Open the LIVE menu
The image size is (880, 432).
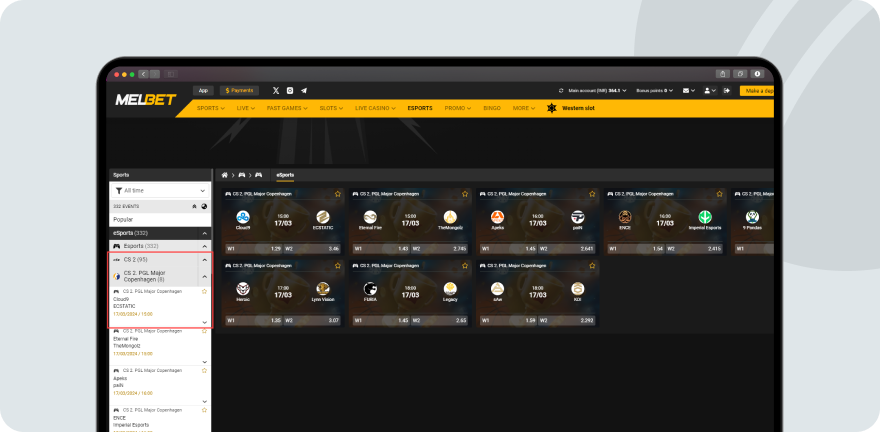click(246, 108)
